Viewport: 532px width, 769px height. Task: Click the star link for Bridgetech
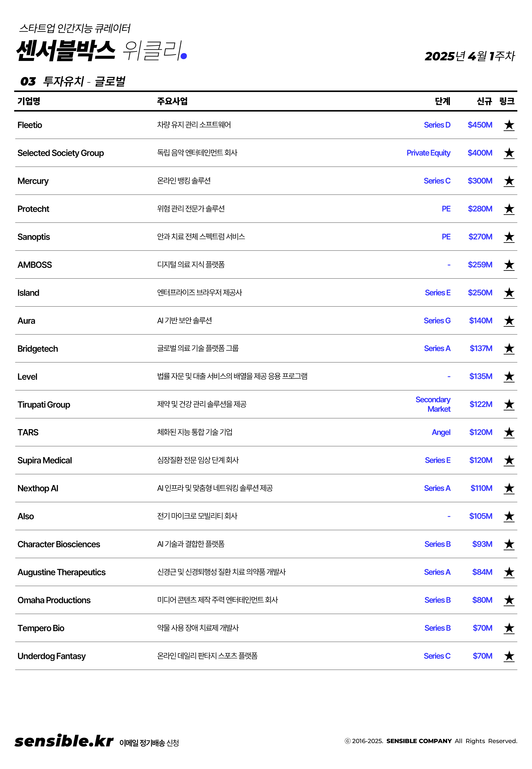pyautogui.click(x=509, y=348)
